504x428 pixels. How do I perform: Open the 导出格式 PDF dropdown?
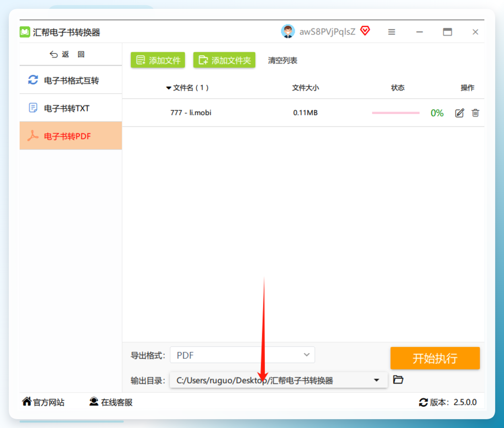coord(242,355)
